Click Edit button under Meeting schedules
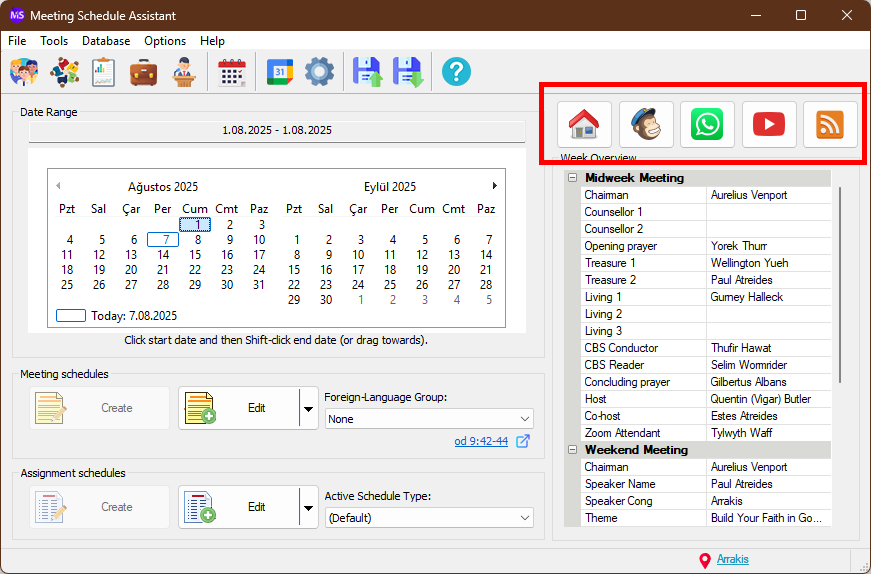871x574 pixels. coord(238,408)
